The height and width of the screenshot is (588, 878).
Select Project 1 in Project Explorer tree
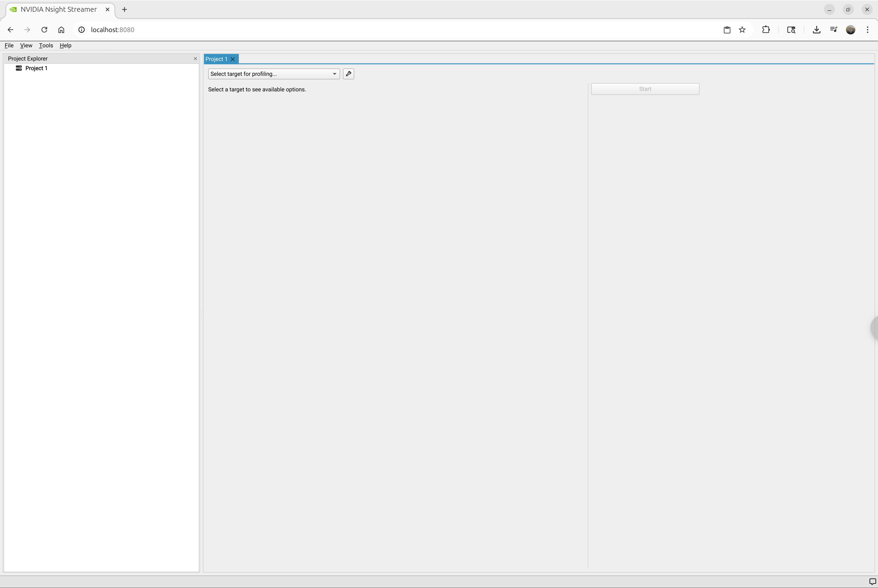[36, 68]
